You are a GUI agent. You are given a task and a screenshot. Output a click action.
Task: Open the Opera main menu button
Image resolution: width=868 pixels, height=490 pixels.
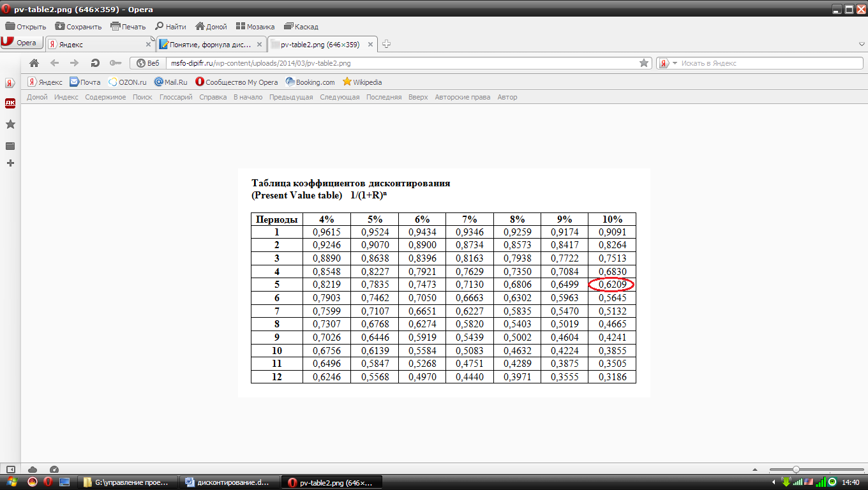tap(22, 43)
